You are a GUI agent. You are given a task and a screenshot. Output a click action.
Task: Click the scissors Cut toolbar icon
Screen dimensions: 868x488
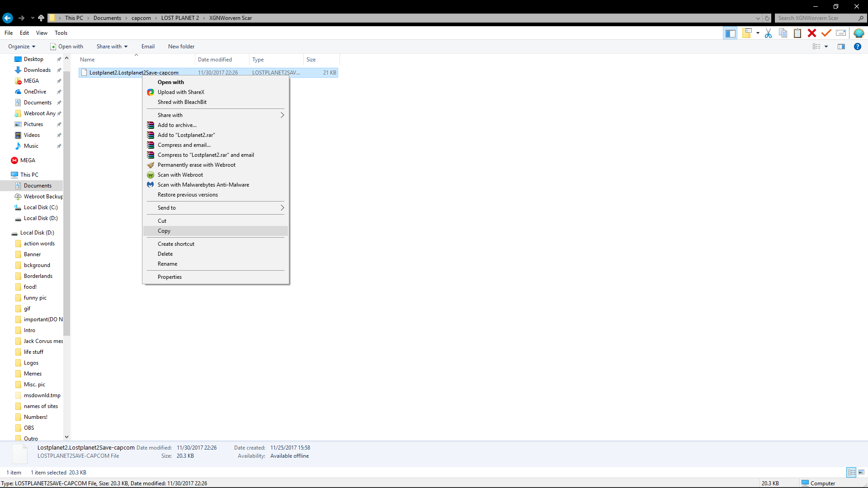[768, 33]
